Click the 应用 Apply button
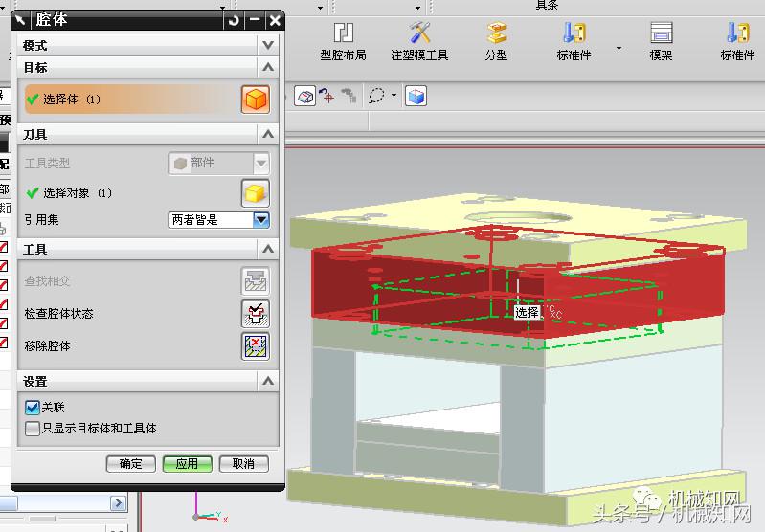The width and height of the screenshot is (765, 532). tap(188, 464)
